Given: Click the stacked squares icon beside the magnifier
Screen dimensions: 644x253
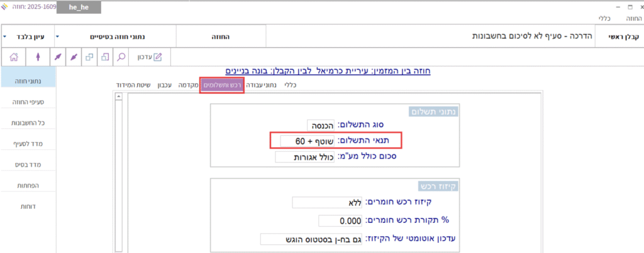Looking at the screenshot, I should pos(105,57).
